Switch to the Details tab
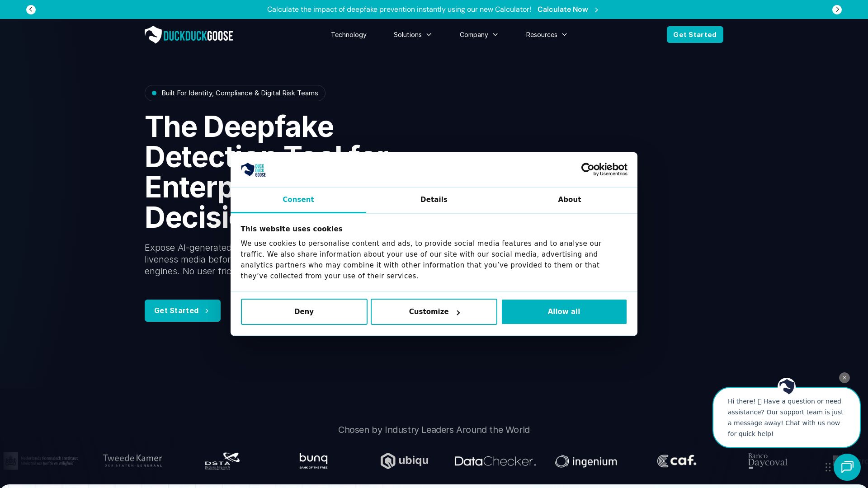The image size is (868, 488). [434, 199]
